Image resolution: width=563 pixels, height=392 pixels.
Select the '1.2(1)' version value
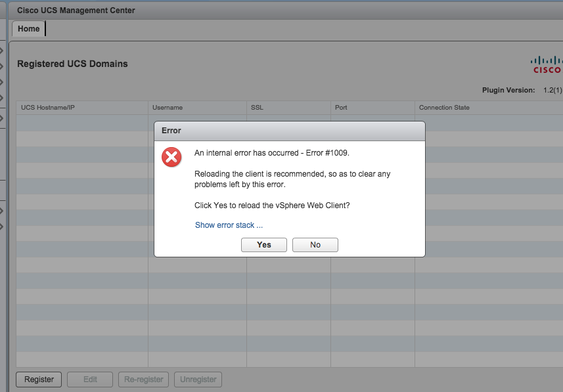552,90
